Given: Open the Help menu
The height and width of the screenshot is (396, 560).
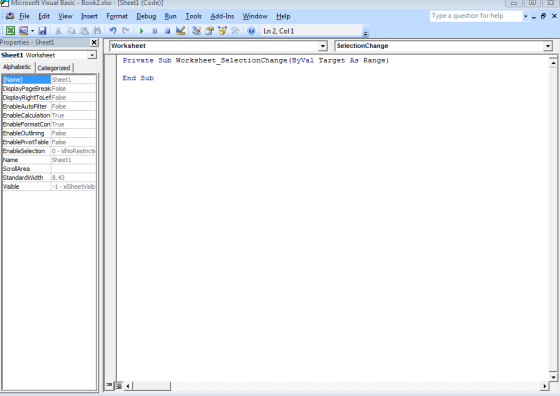Looking at the screenshot, I should point(283,16).
